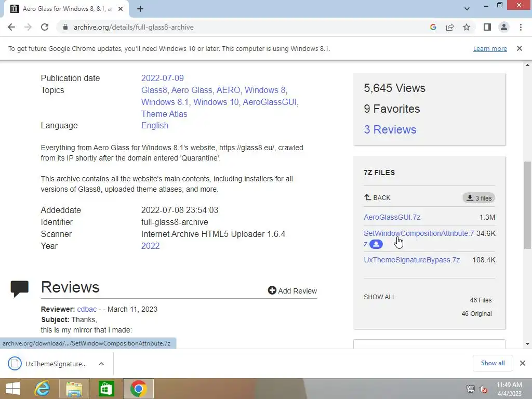Open the Glass8 topic

(154, 90)
